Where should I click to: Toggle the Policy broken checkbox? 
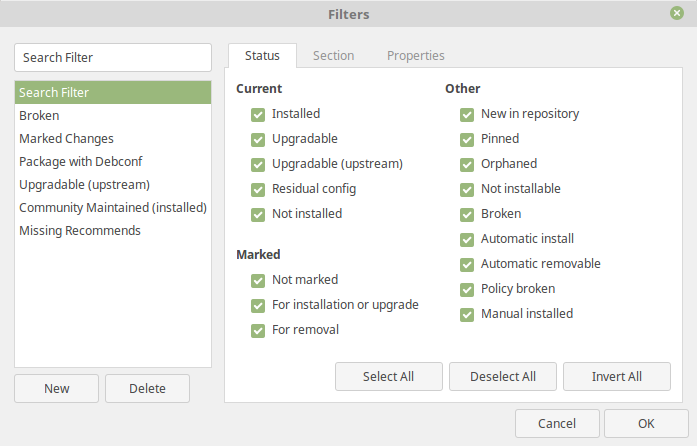point(467,289)
